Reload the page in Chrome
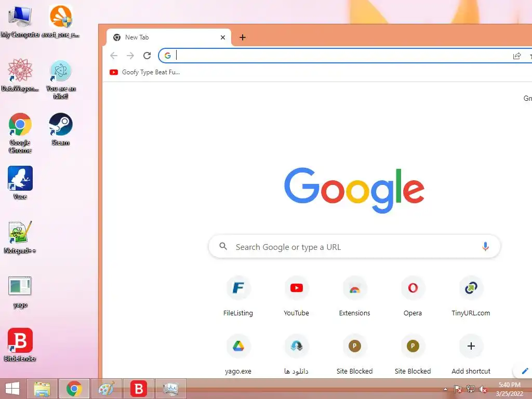The image size is (532, 399). tap(147, 56)
